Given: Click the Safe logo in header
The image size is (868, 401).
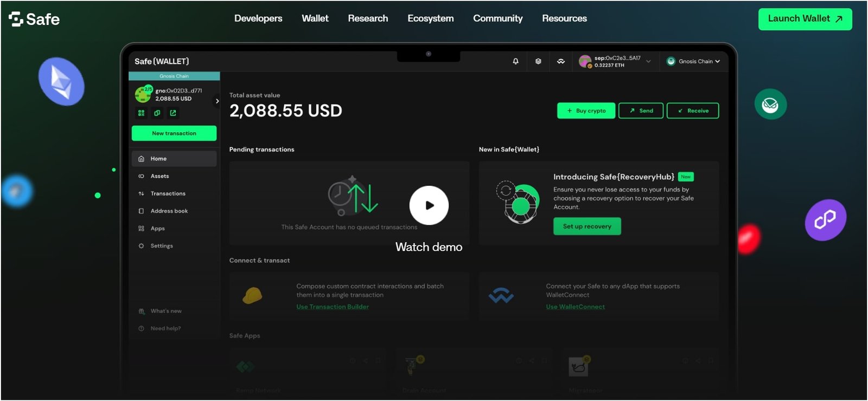Looking at the screenshot, I should pyautogui.click(x=34, y=19).
